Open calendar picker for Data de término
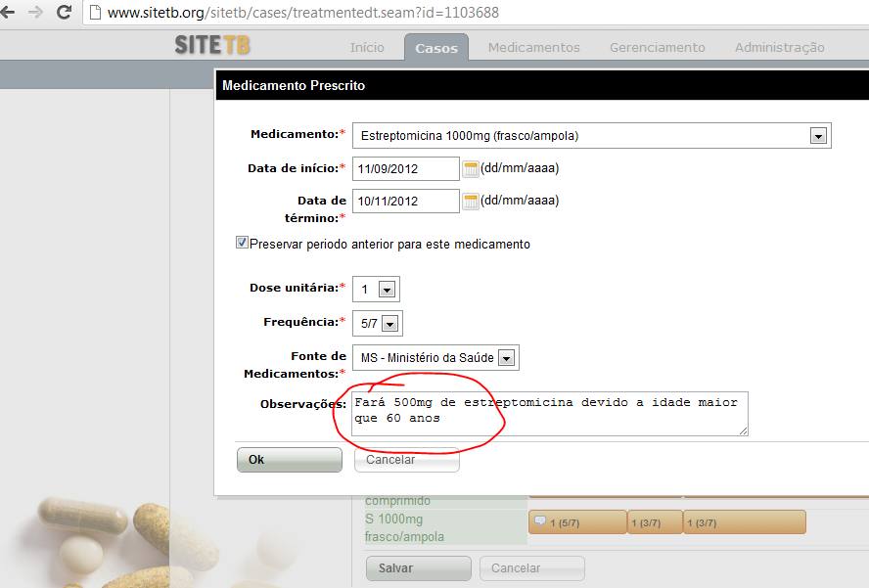Image resolution: width=869 pixels, height=588 pixels. coord(470,201)
